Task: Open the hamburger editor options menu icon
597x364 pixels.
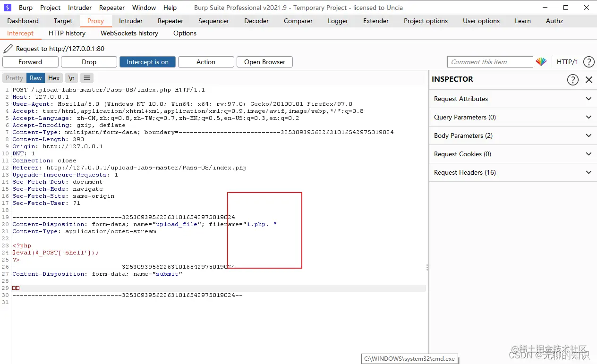Action: tap(87, 78)
